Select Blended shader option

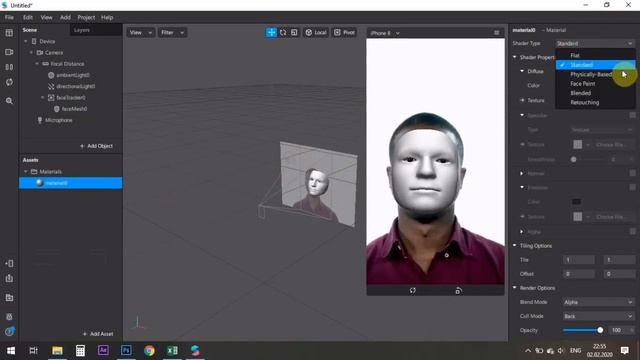596,93
